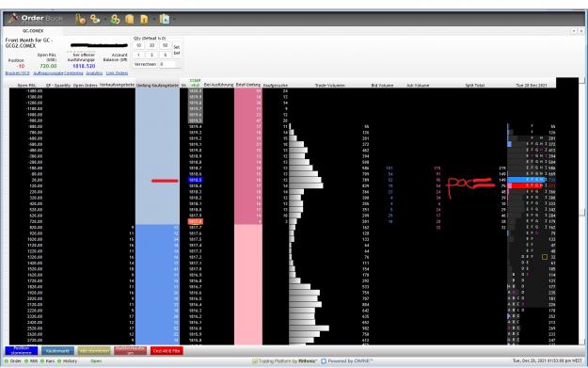Image resolution: width=588 pixels, height=368 pixels.
Task: Click the Order Book logo icon
Action: point(13,18)
